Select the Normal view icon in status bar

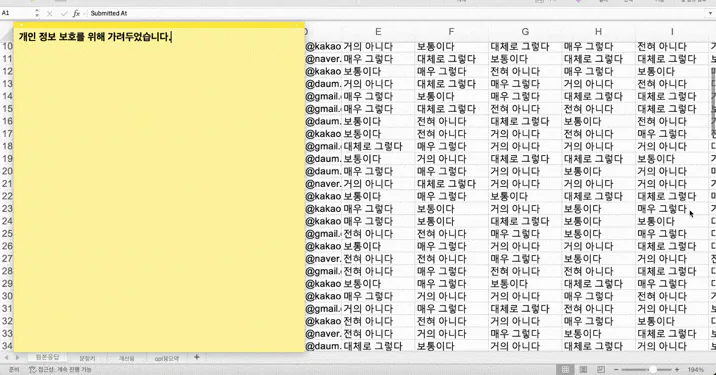pyautogui.click(x=565, y=369)
